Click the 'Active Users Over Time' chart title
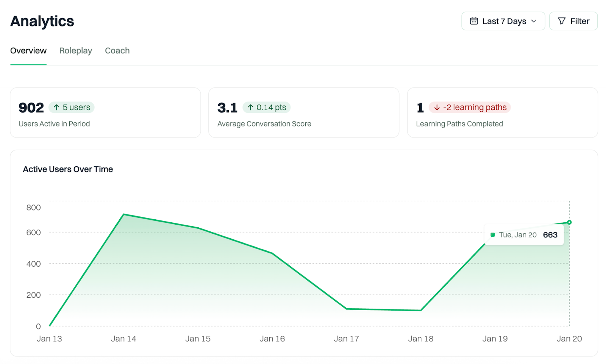606x364 pixels. 68,169
